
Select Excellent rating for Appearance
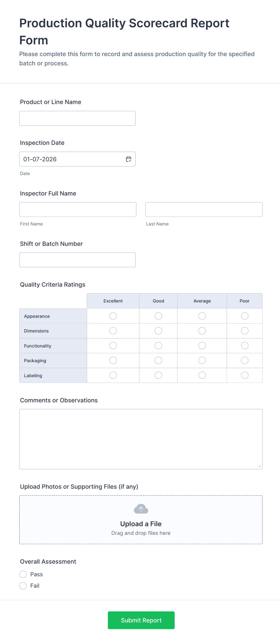(113, 316)
